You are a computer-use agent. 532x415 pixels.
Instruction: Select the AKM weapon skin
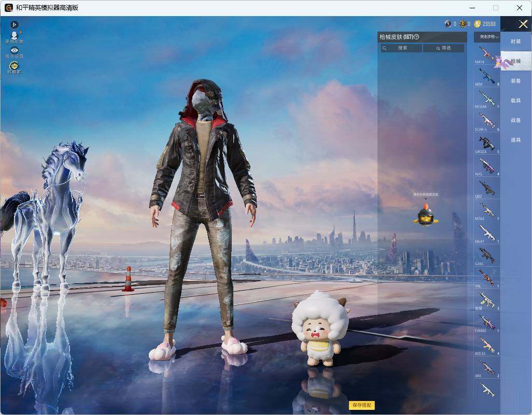click(x=487, y=76)
